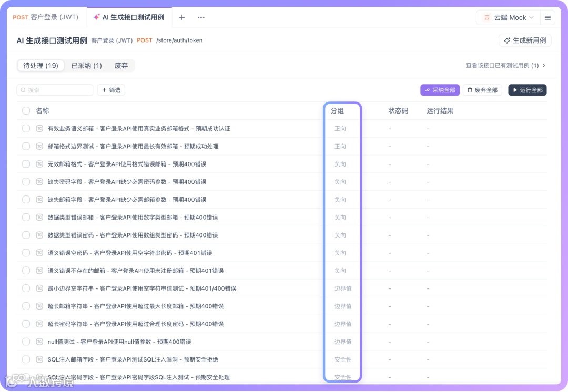Open 超长邮箱字符串 test case name
Screen dimensions: 568x392
point(136,306)
